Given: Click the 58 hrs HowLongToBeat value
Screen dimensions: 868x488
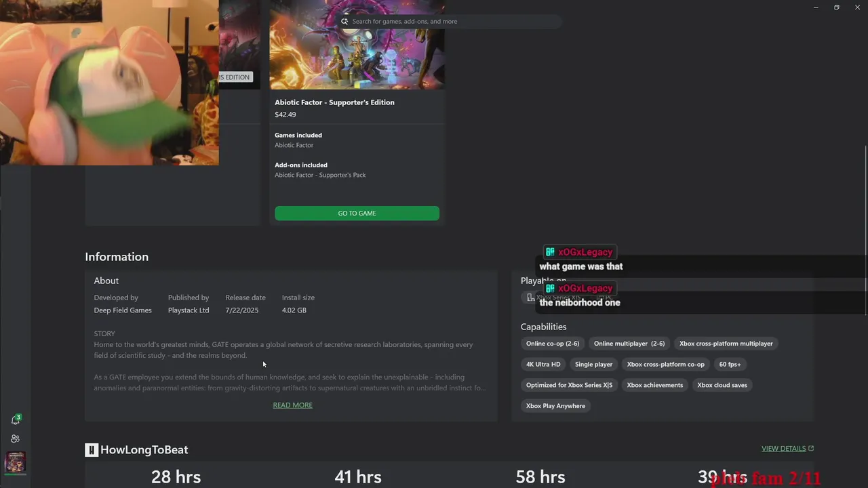Looking at the screenshot, I should [540, 477].
